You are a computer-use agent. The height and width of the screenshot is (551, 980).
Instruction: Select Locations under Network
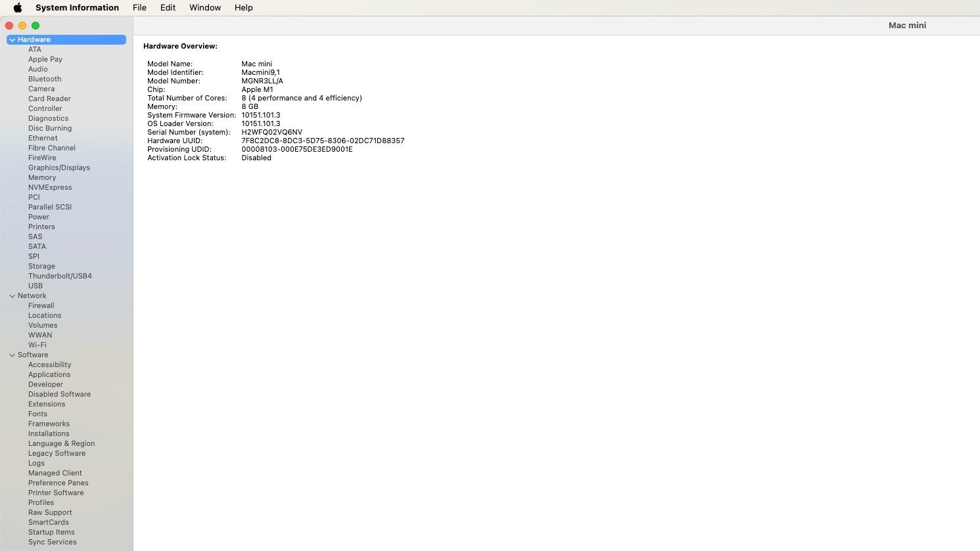coord(45,316)
